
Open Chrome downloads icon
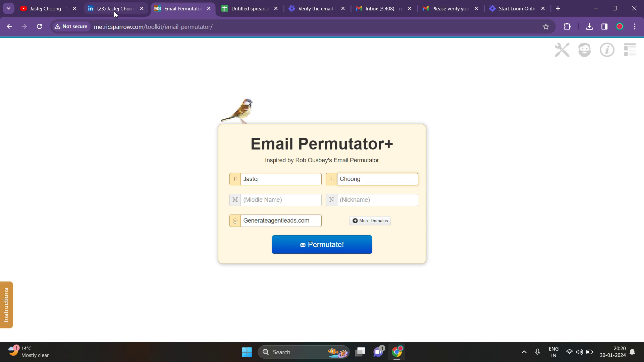589,27
